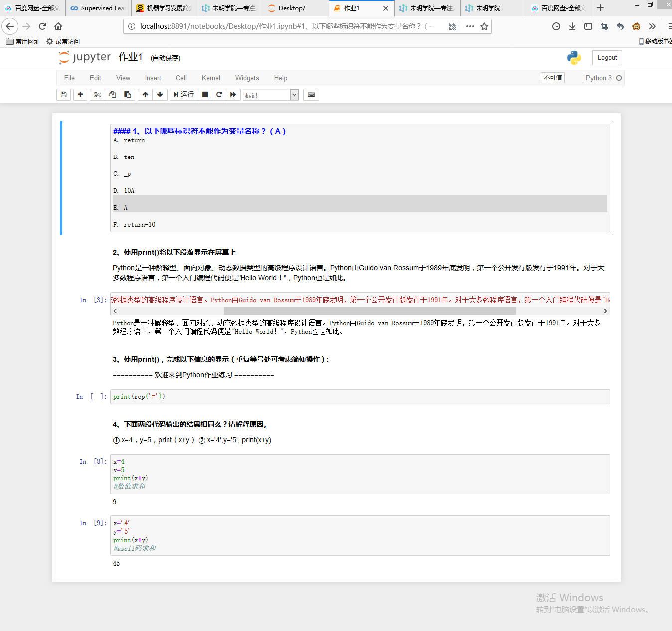Open a new browser tab
Screen dimensions: 672x631
point(600,8)
